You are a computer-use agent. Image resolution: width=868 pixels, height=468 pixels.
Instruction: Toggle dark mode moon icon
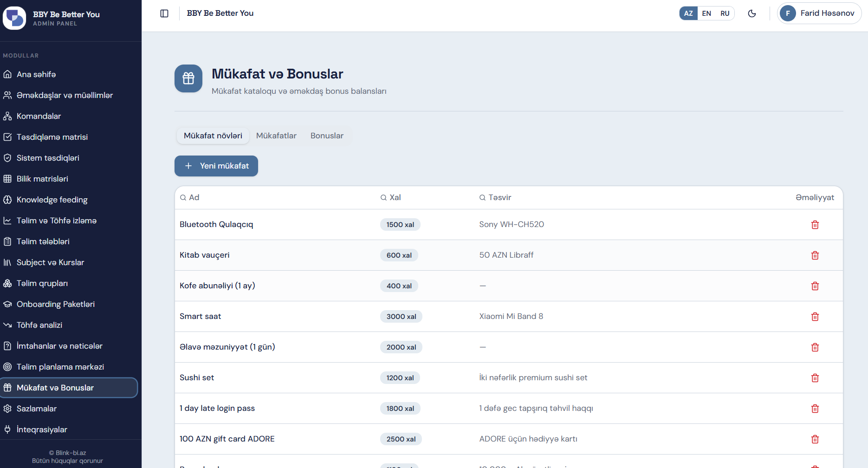pos(752,13)
